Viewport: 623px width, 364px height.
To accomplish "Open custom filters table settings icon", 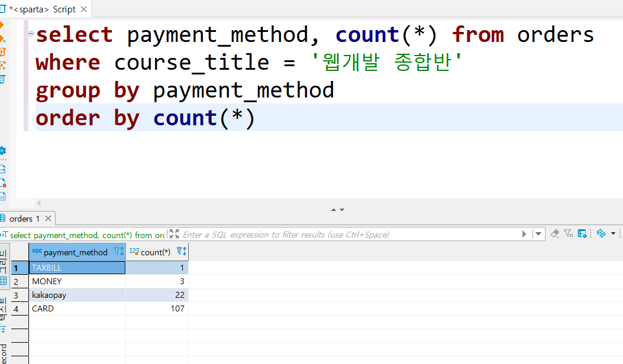I will click(582, 234).
